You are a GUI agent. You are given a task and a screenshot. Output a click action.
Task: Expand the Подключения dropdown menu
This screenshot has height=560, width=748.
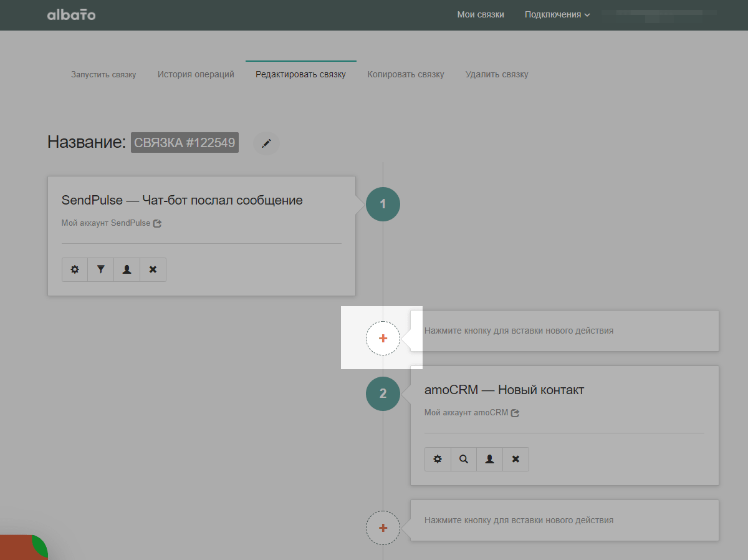[x=557, y=14]
